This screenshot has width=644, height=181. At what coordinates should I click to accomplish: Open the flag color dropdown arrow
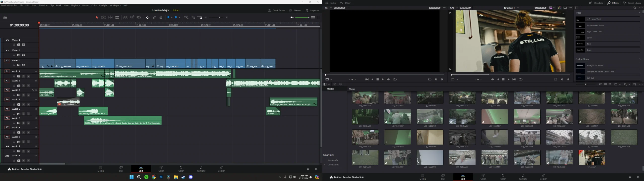point(172,17)
